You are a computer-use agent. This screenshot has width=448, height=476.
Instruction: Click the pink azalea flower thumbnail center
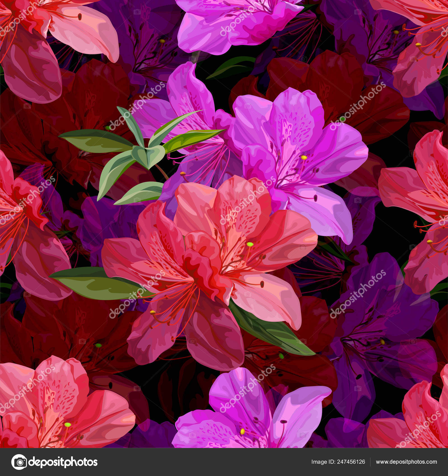click(224, 280)
